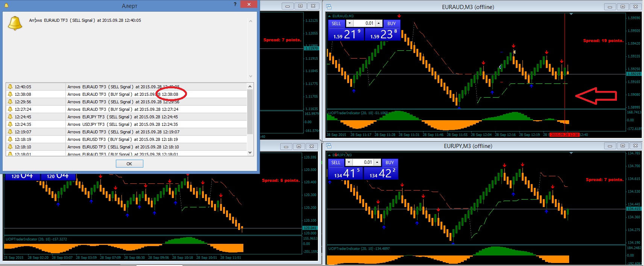The image size is (644, 266).
Task: Click the bell icon of the 12:18:19 alert row
Action: (10, 139)
